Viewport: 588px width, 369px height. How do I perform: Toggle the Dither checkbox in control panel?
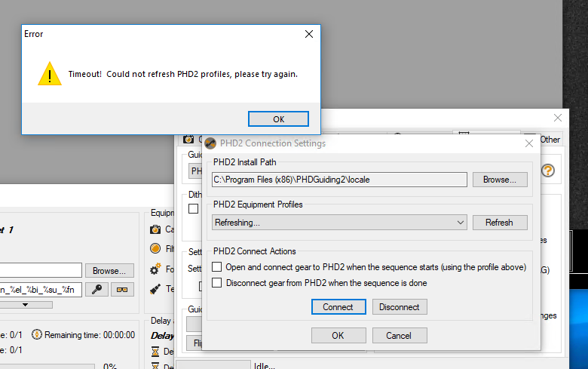point(194,209)
